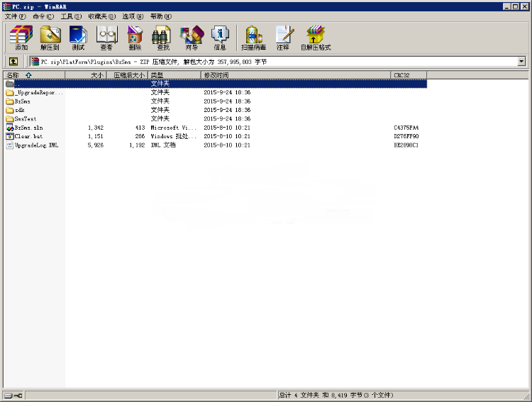Show archive 信息 (Info) icon
Image resolution: width=532 pixels, height=402 pixels.
(220, 37)
